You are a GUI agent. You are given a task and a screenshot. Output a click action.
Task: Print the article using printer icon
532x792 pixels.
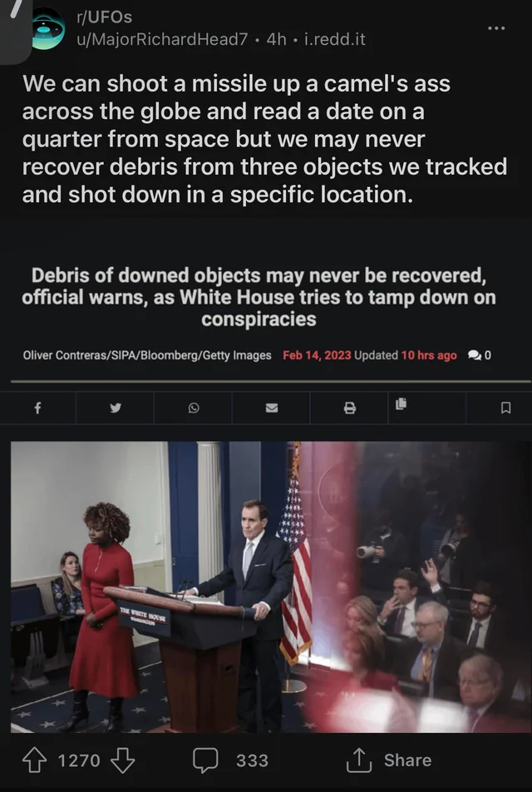click(x=350, y=408)
